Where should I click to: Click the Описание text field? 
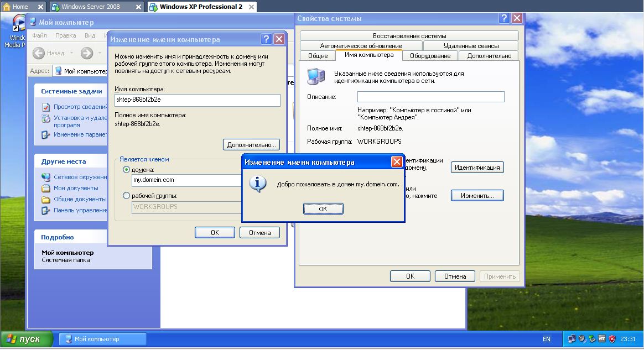coord(431,97)
